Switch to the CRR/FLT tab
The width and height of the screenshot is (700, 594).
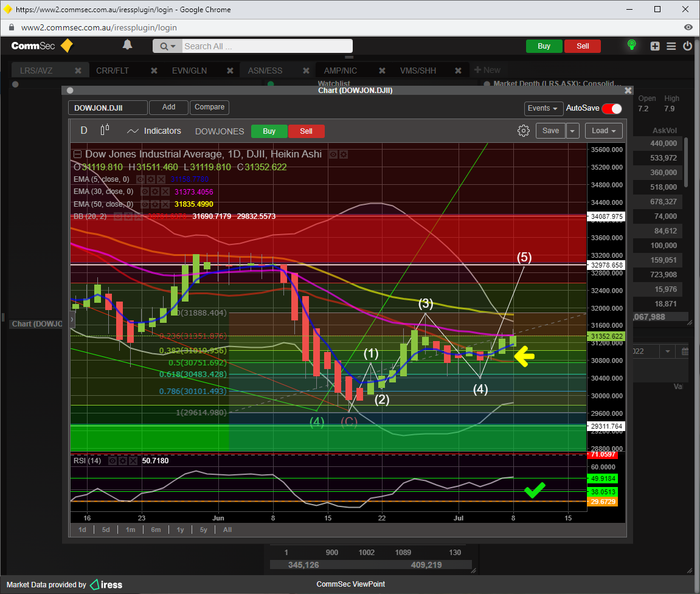click(112, 71)
